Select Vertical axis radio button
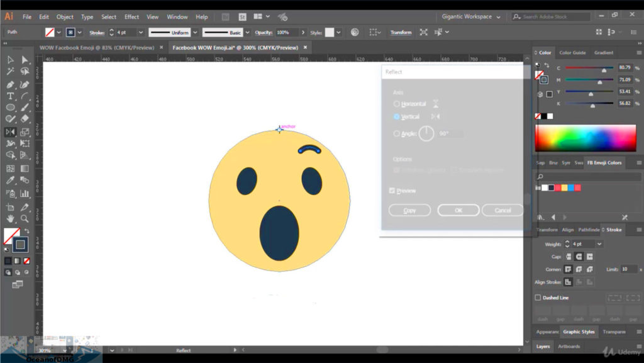This screenshot has height=363, width=644. (396, 116)
